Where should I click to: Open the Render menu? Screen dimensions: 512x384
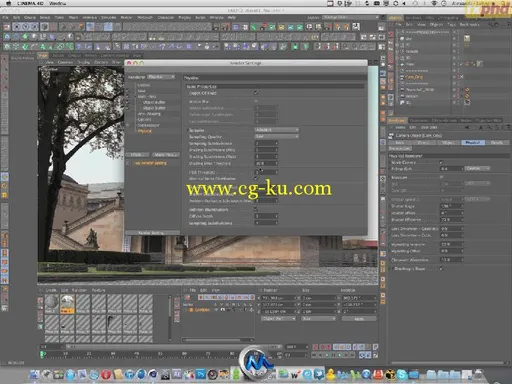tap(126, 17)
